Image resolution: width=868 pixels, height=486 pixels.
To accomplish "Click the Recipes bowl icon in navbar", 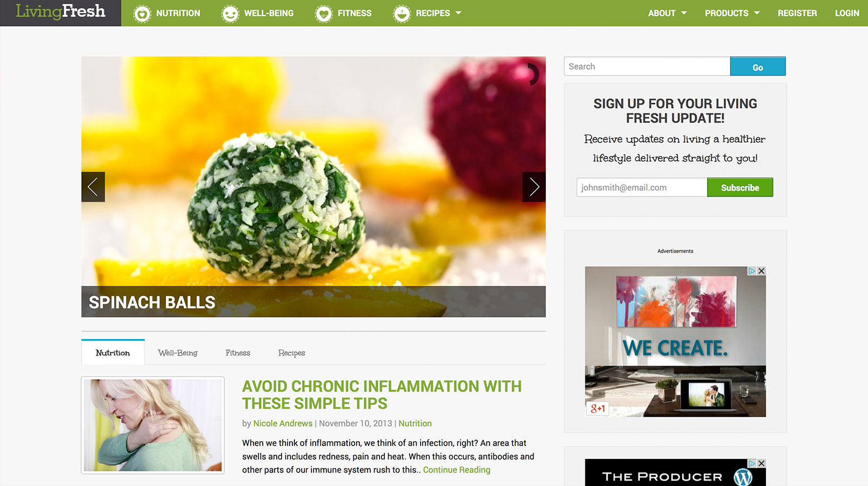I will coord(402,13).
